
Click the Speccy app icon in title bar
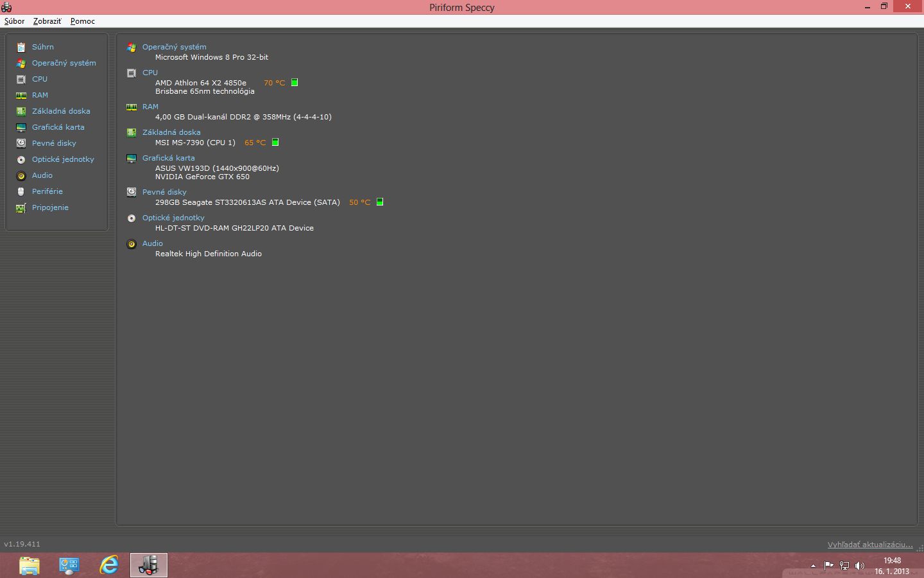(x=6, y=7)
